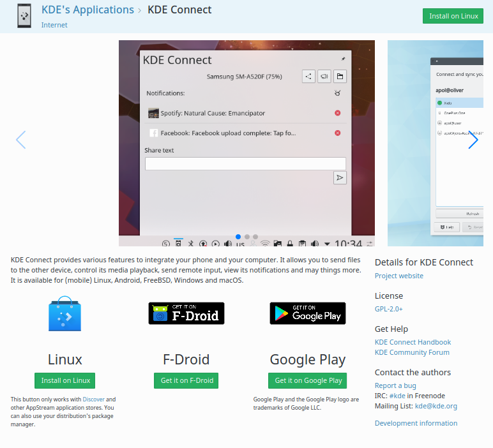Select the third carousel indicator dot

[x=255, y=237]
